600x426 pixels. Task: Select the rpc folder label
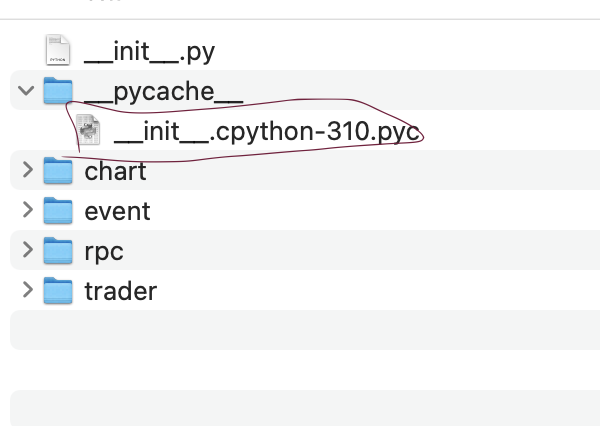coord(104,251)
